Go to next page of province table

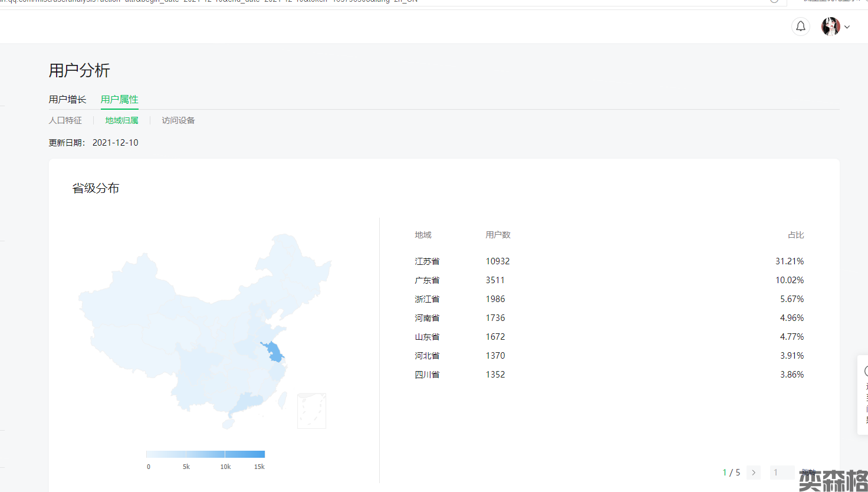(x=753, y=473)
